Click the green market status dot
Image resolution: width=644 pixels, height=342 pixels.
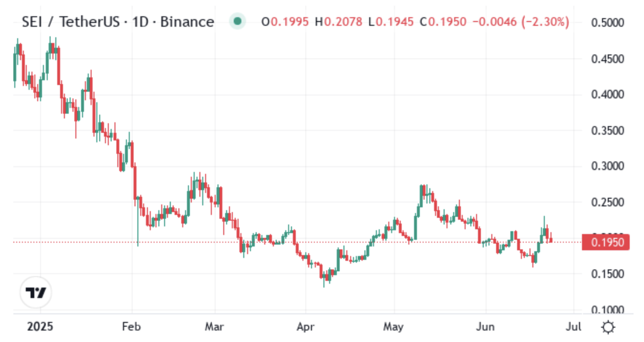238,21
